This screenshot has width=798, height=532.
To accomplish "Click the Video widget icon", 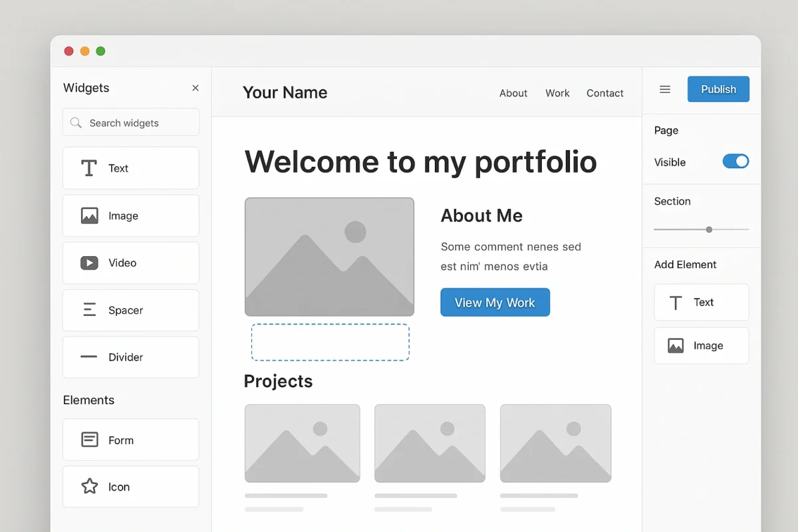I will click(x=89, y=263).
